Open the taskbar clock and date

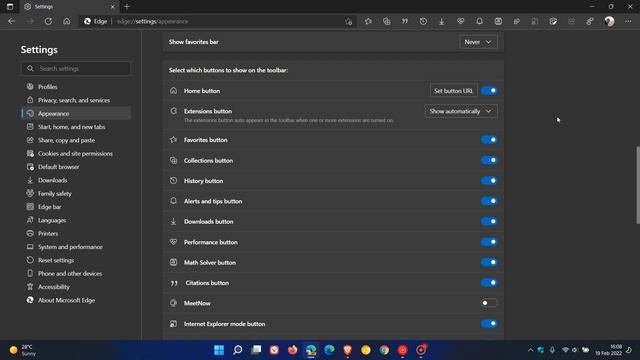coord(608,350)
